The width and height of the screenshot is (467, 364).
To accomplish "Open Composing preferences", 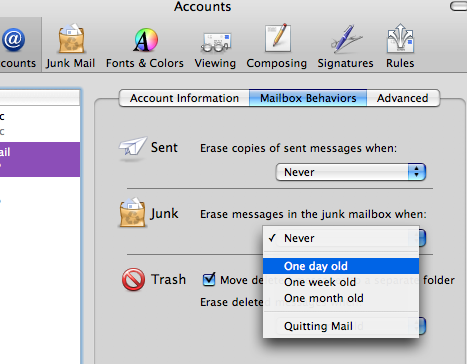I will [x=277, y=46].
